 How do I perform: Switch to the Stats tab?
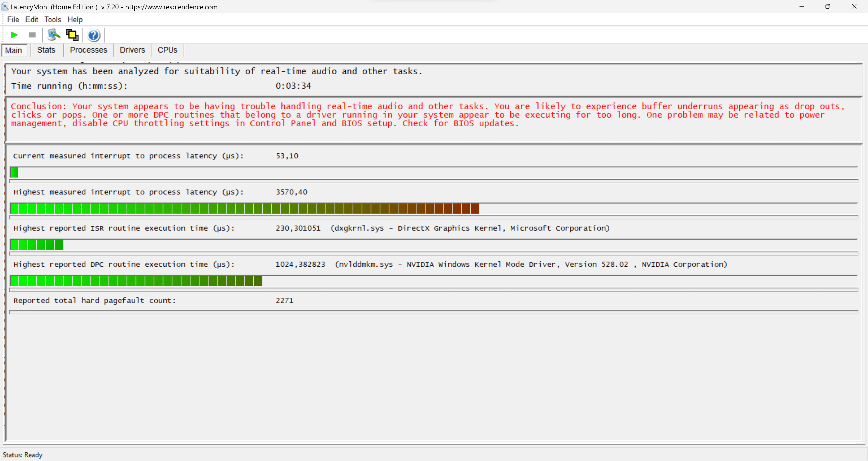46,50
